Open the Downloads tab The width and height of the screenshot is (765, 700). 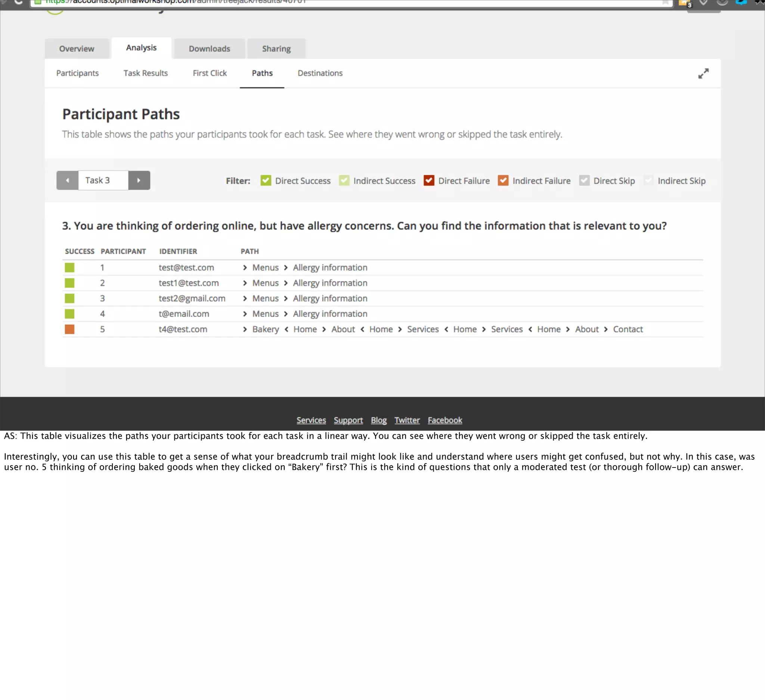[210, 49]
